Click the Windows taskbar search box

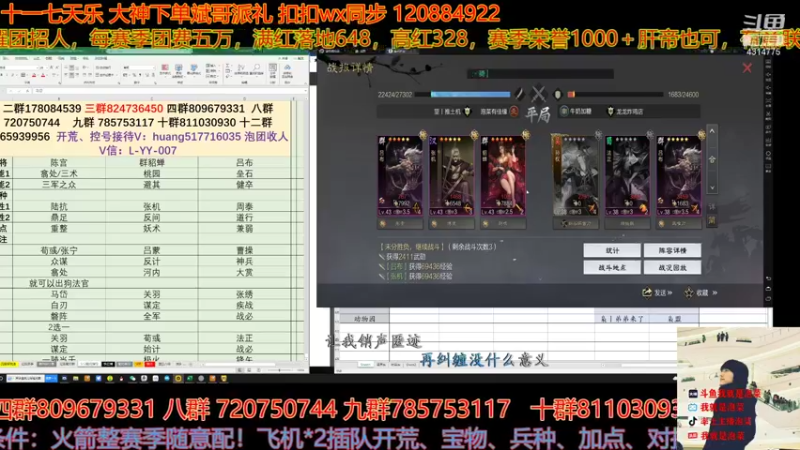tap(25, 378)
